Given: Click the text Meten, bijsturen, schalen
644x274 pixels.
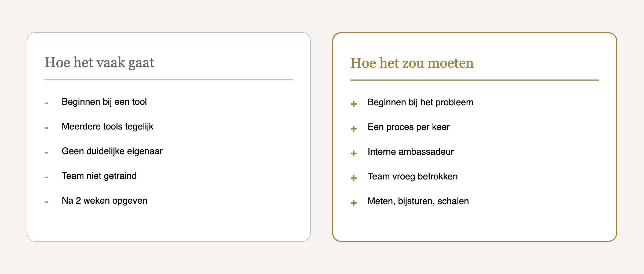Looking at the screenshot, I should [x=418, y=201].
